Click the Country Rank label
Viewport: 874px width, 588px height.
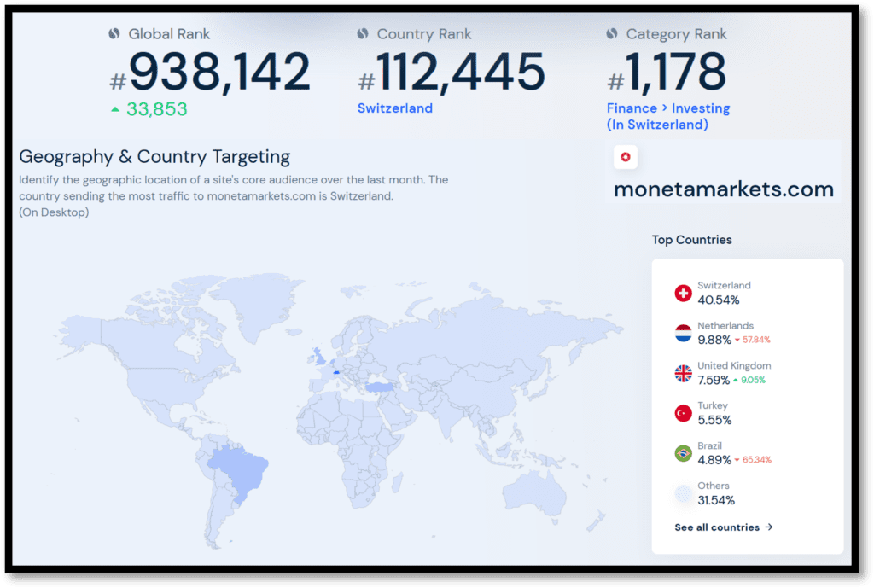[x=424, y=34]
